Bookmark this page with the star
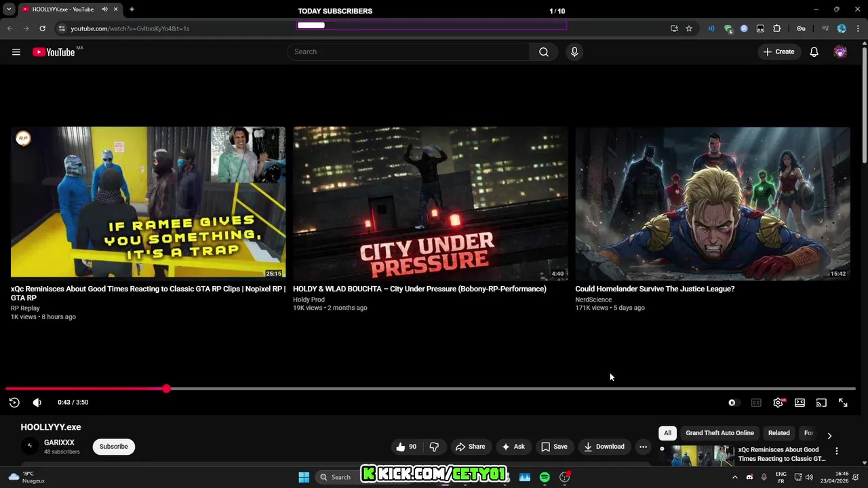 (x=689, y=28)
